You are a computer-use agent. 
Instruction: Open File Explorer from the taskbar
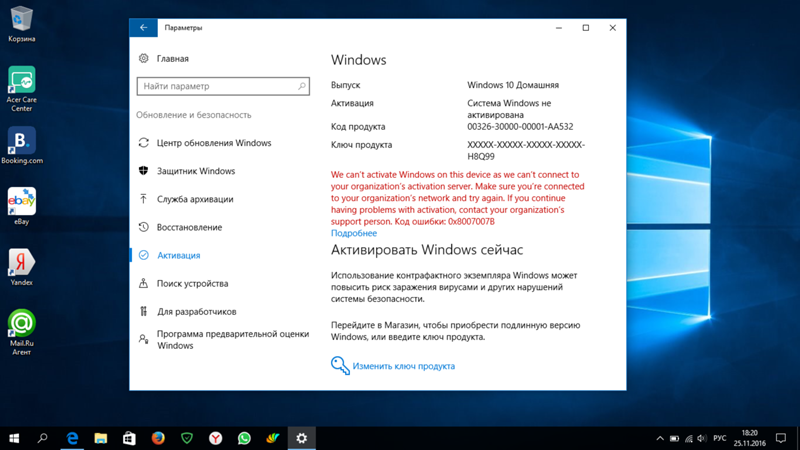(x=101, y=438)
